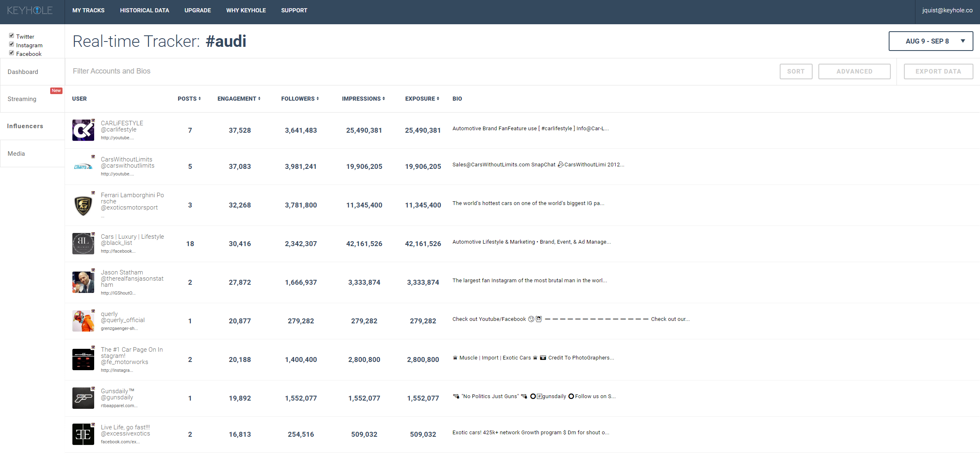Screen dimensions: 980x454
Task: Open the AUG 9 - SEP 8 date dropdown
Action: click(x=931, y=41)
